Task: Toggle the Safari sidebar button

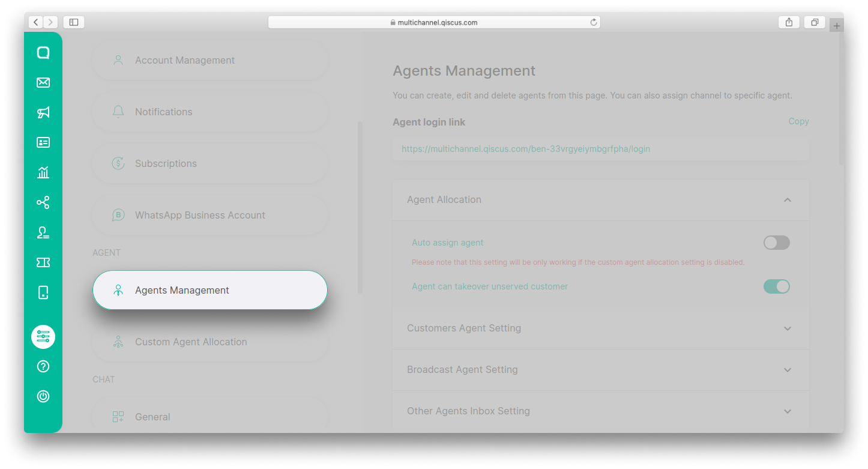Action: 74,22
